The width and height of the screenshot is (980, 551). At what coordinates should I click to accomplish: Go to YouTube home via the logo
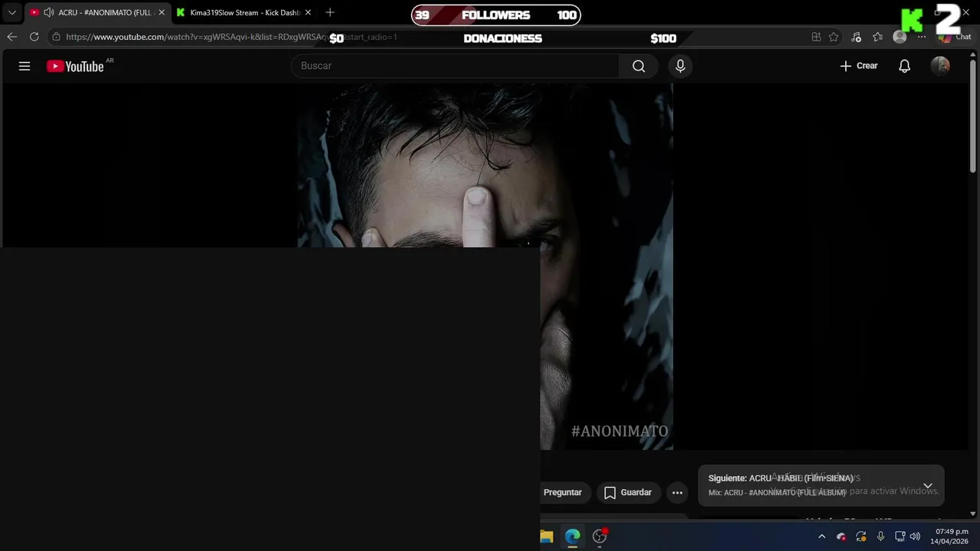[75, 67]
